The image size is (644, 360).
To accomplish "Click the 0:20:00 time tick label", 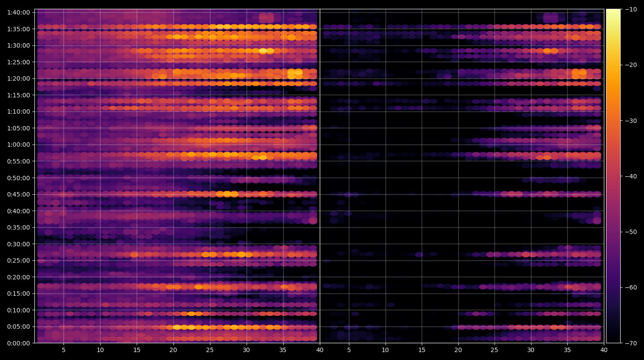I will (19, 277).
